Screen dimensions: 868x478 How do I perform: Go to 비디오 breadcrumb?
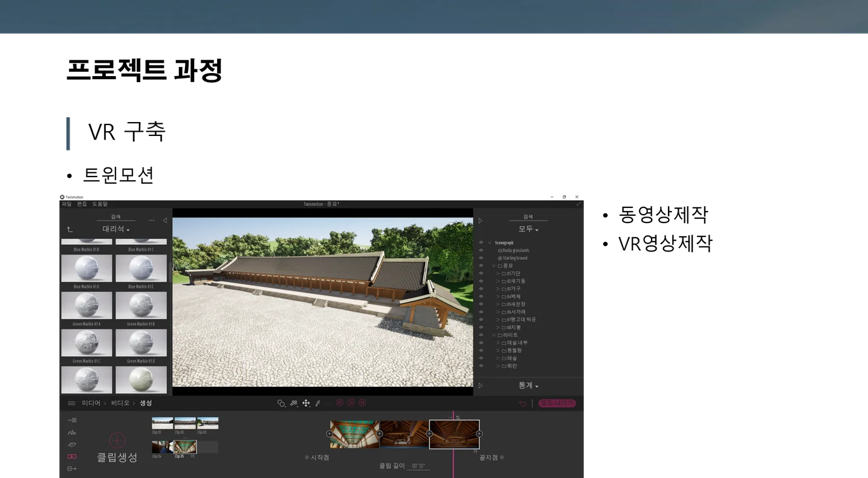(120, 403)
